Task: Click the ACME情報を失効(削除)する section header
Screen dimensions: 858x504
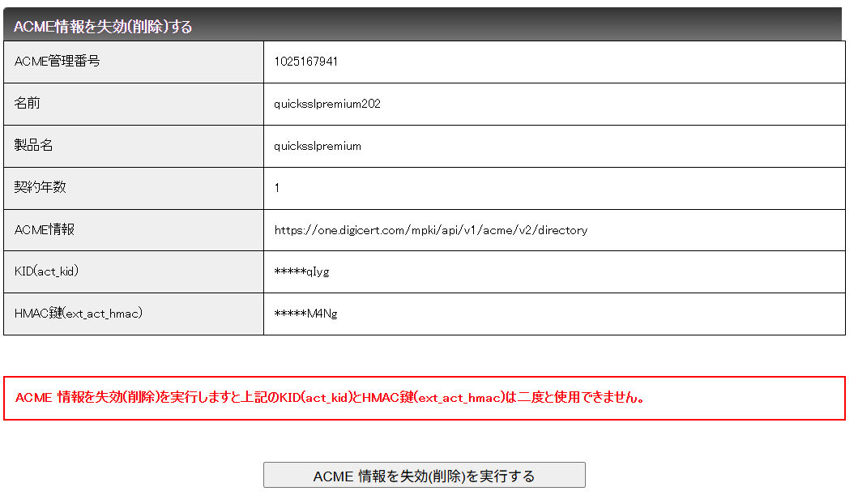Action: click(x=103, y=27)
